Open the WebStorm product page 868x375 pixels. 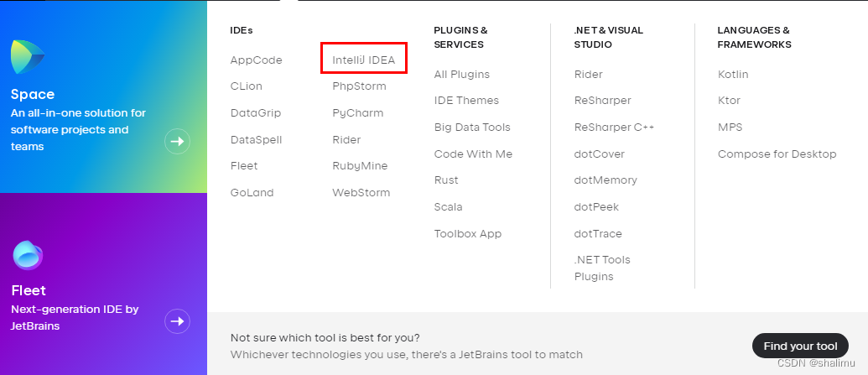tap(361, 193)
